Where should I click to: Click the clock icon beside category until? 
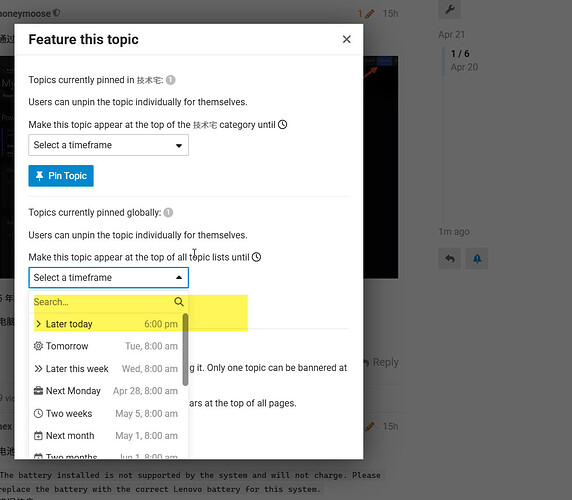pos(282,125)
